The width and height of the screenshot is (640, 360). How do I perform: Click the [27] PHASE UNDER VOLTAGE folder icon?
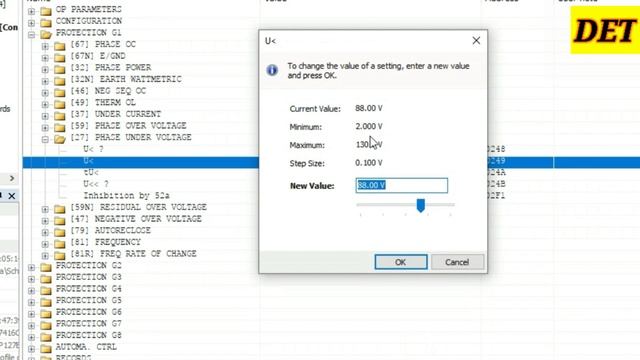coord(60,139)
